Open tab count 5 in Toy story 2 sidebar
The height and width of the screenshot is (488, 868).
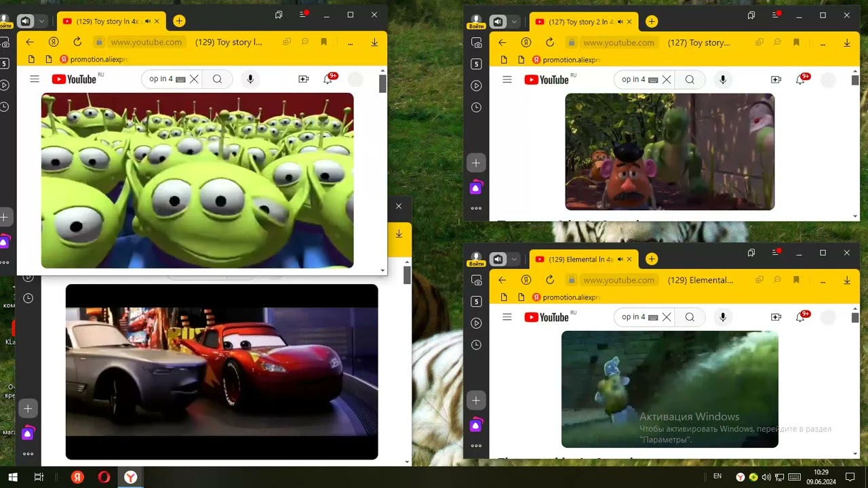point(476,64)
